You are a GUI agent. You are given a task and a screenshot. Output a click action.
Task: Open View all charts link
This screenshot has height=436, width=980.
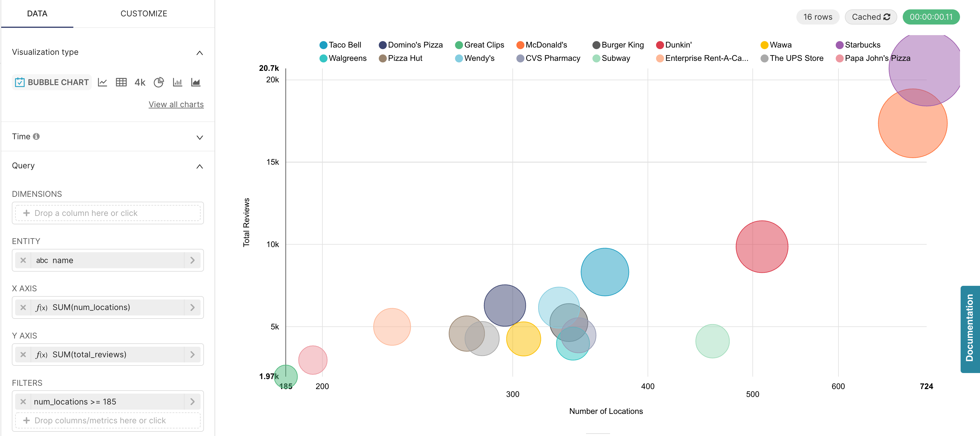pyautogui.click(x=176, y=104)
